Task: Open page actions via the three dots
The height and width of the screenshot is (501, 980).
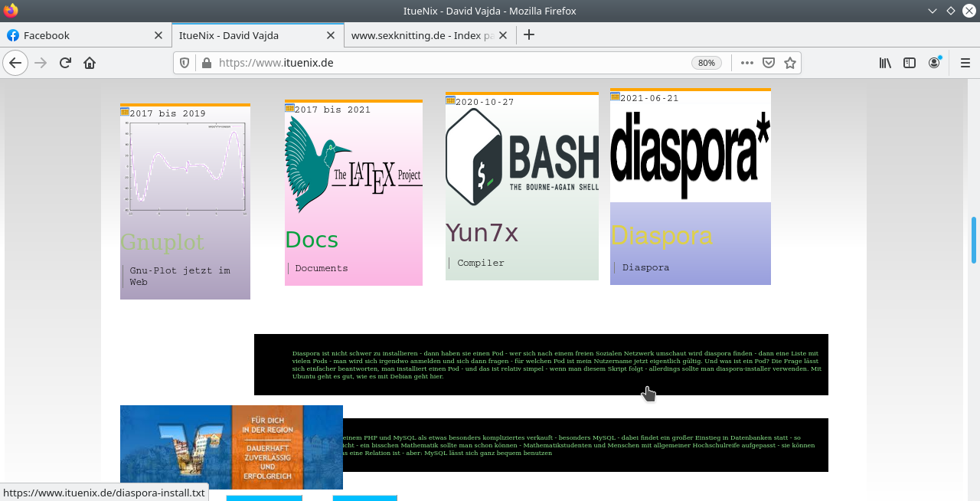Action: [746, 63]
